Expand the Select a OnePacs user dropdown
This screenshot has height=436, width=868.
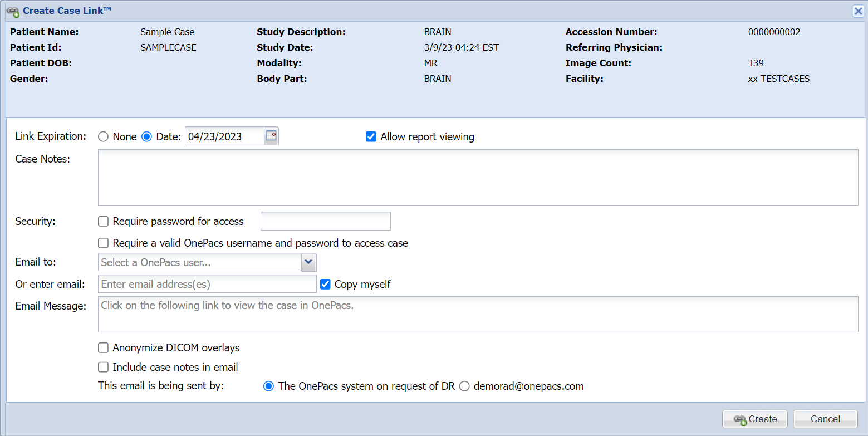(308, 262)
